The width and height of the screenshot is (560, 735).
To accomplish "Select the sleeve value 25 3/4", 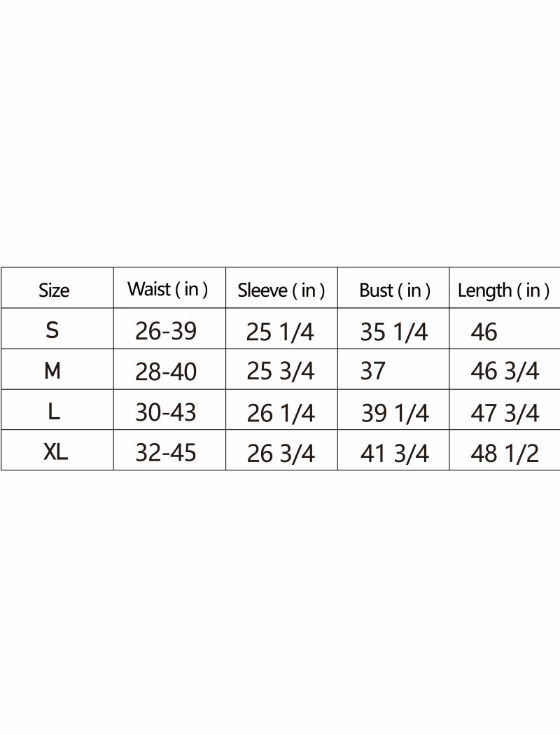I will coord(280,371).
